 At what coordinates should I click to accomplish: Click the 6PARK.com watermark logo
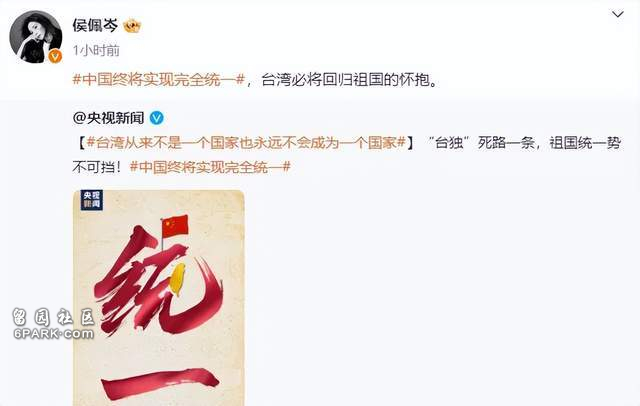[53, 324]
